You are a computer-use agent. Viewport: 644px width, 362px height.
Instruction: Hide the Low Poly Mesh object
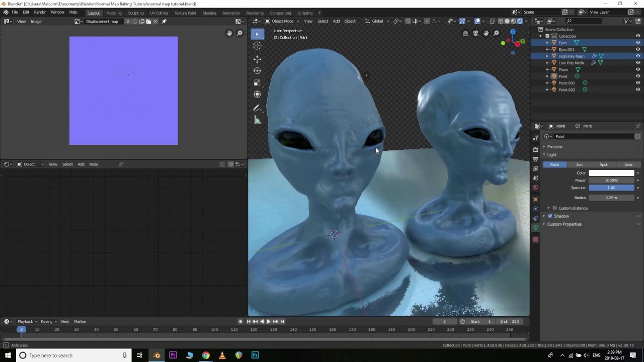tap(638, 63)
